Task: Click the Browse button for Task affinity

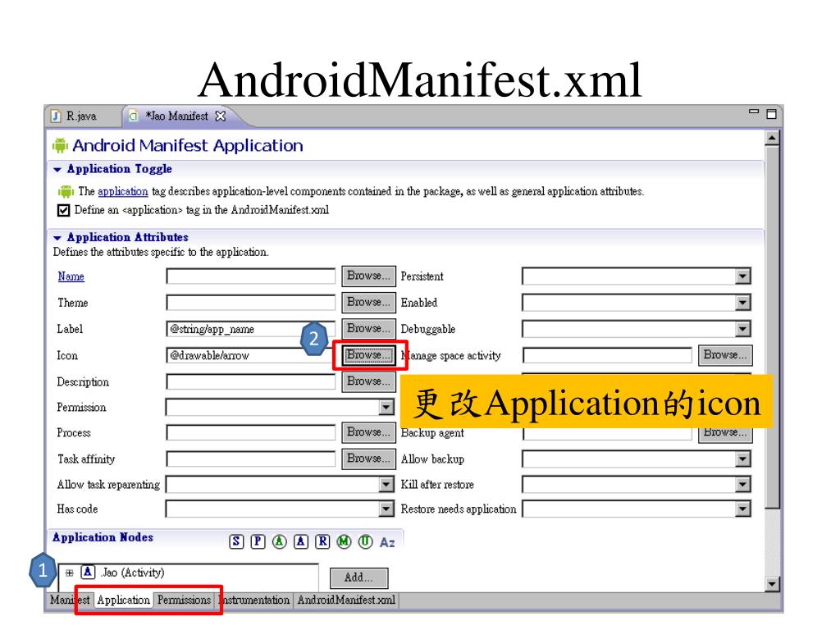Action: click(x=368, y=459)
